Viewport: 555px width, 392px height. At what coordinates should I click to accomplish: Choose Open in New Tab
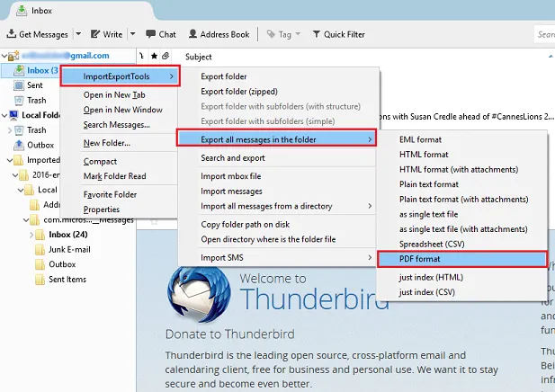(x=114, y=94)
